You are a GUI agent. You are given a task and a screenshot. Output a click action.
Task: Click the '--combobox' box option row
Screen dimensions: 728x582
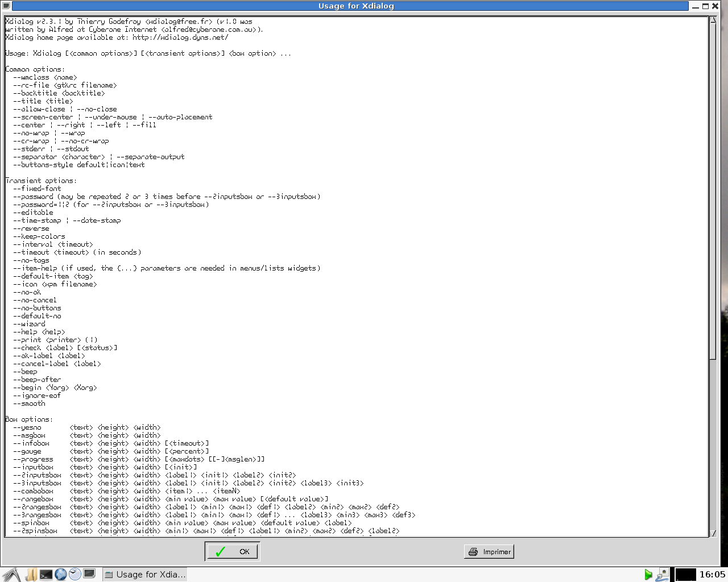tap(127, 491)
